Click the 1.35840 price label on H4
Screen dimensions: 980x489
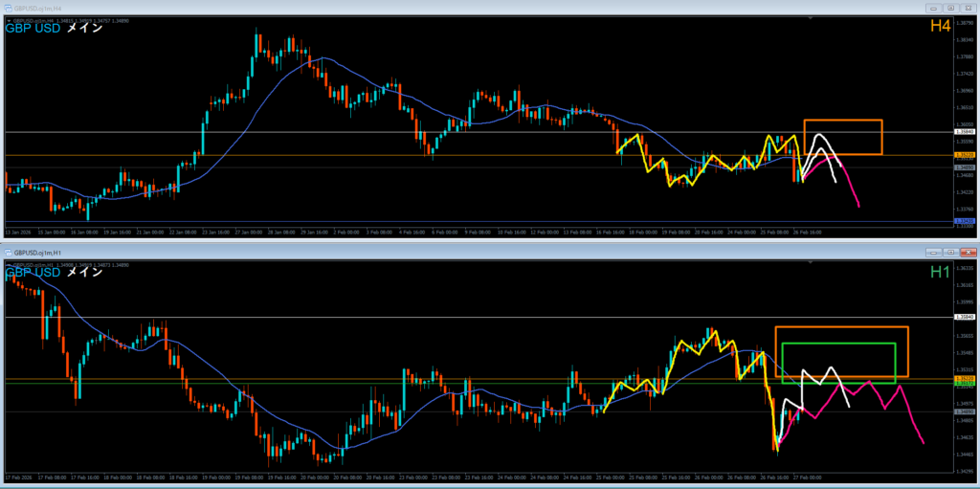(x=966, y=132)
